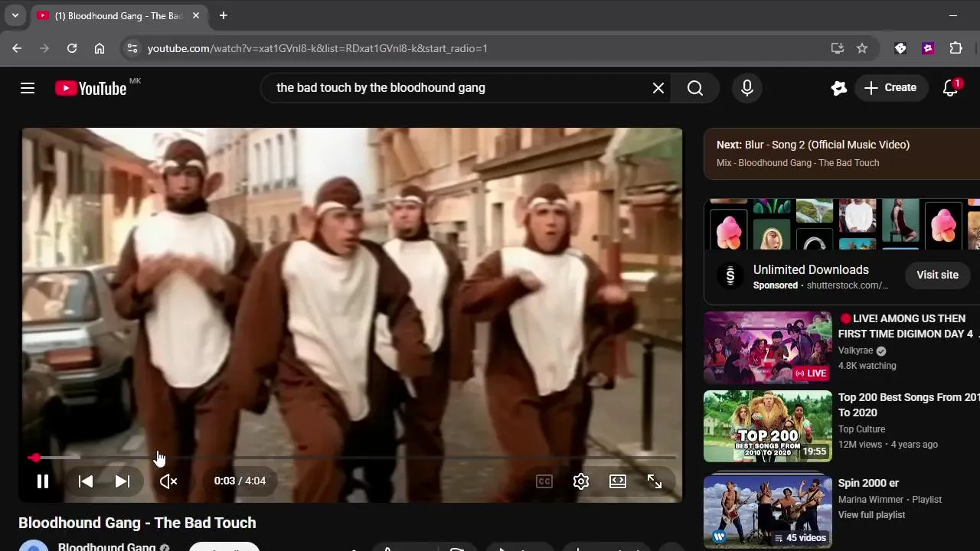This screenshot has width=980, height=551.
Task: Click View full playlist
Action: [871, 515]
